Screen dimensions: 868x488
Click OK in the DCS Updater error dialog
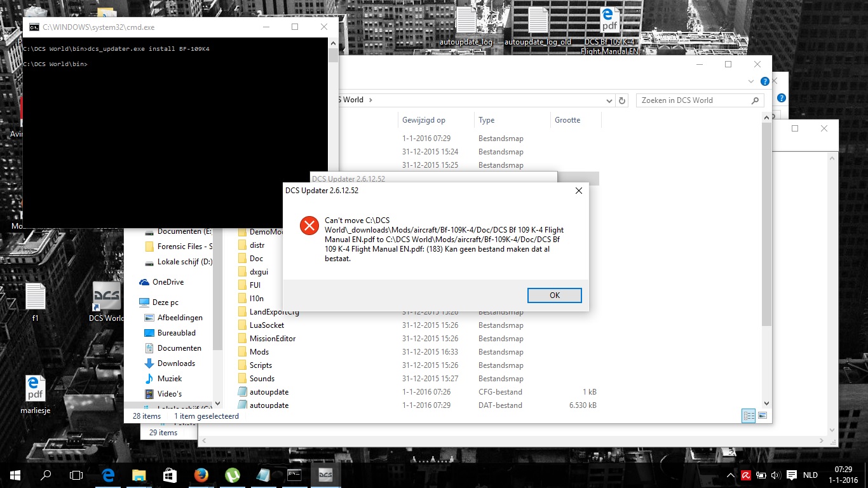click(554, 295)
